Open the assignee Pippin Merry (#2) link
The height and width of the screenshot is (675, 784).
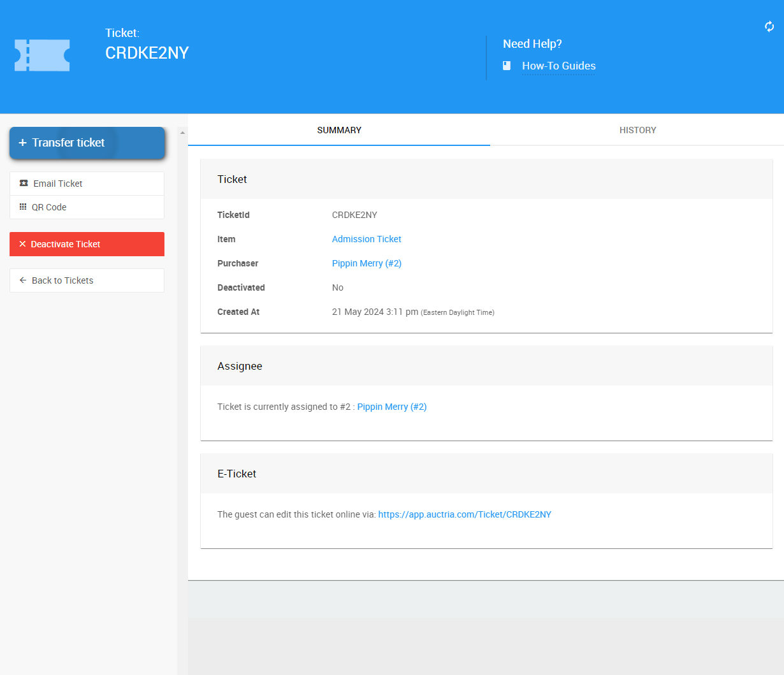[x=391, y=407]
